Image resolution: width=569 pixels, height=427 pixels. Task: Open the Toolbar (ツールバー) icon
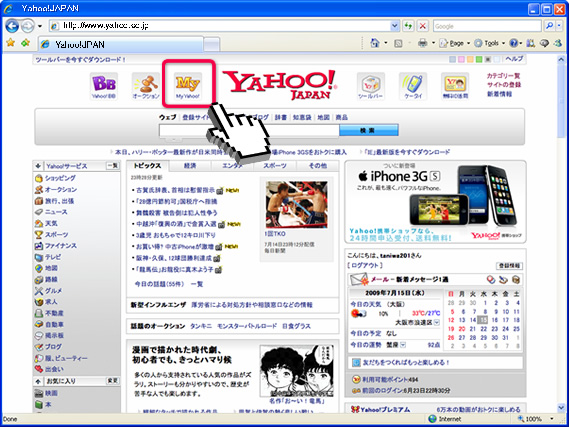(371, 86)
